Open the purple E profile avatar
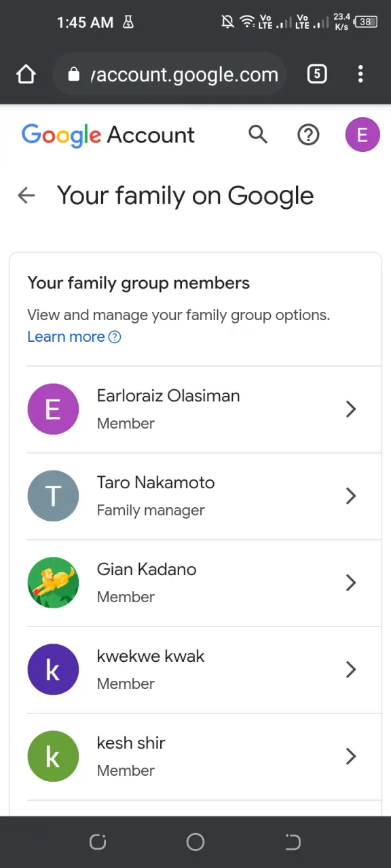 362,134
